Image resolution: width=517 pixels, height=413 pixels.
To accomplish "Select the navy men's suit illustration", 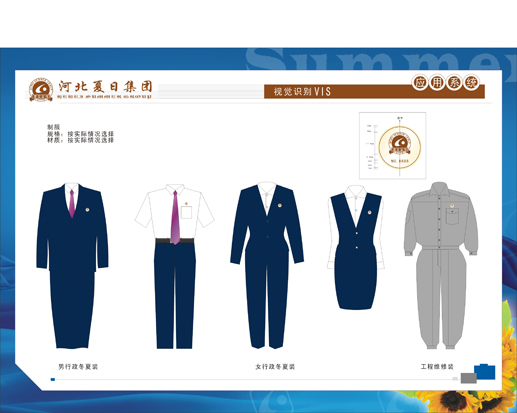I will coord(72,266).
